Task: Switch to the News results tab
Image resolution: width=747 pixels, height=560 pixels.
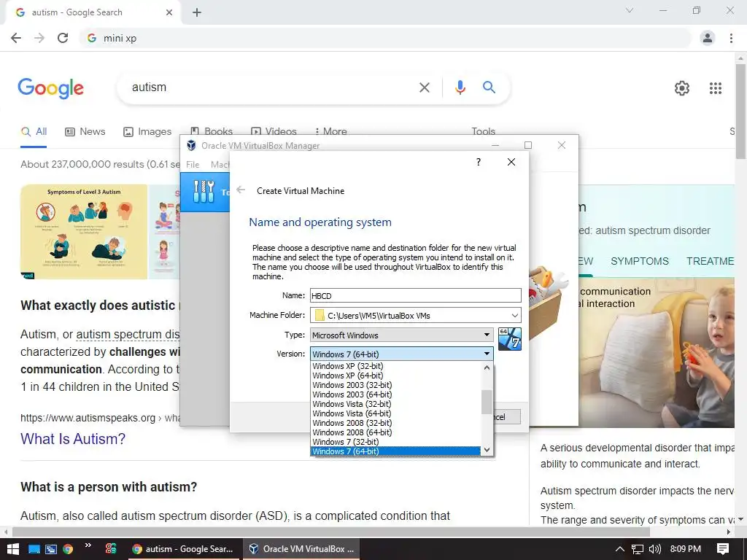Action: (85, 131)
